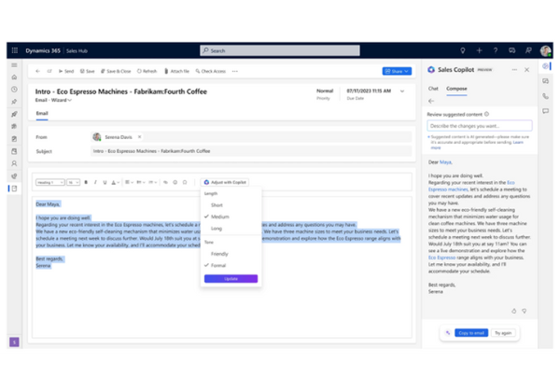Click the Home icon in left sidebar
This screenshot has height=392, width=560.
coord(14,77)
